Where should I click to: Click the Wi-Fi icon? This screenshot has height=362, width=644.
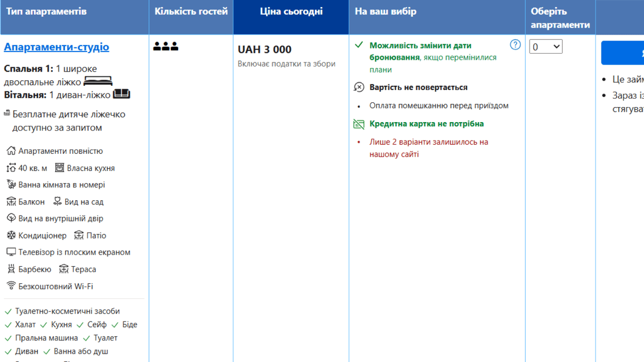pos(11,286)
